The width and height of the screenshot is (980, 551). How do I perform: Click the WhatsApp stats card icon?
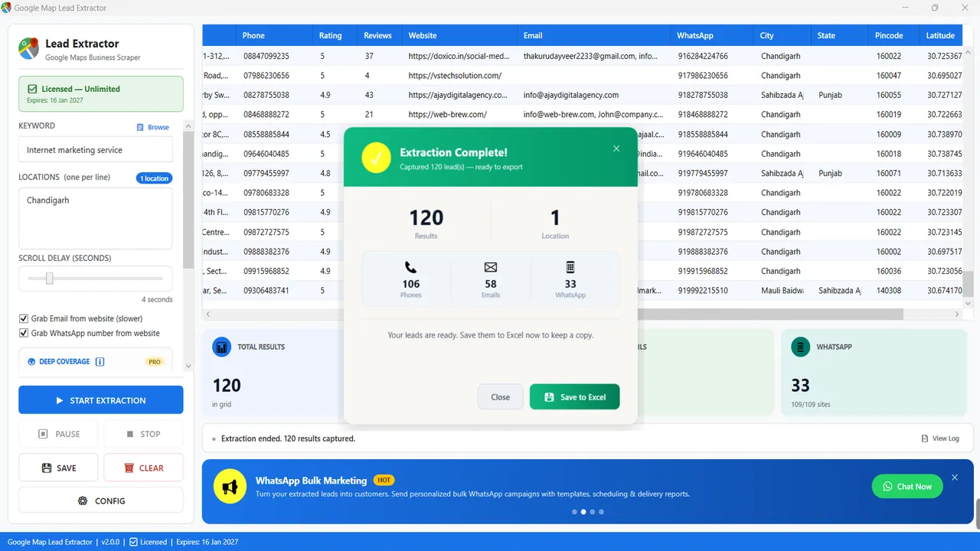800,347
